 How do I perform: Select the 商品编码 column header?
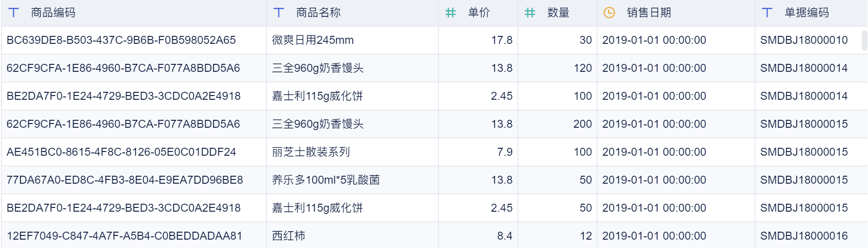click(53, 13)
